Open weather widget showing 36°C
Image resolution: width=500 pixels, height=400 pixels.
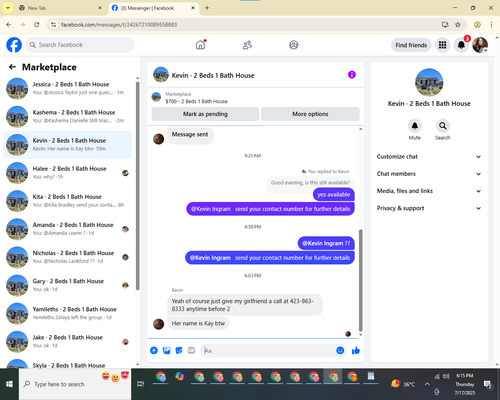403,384
